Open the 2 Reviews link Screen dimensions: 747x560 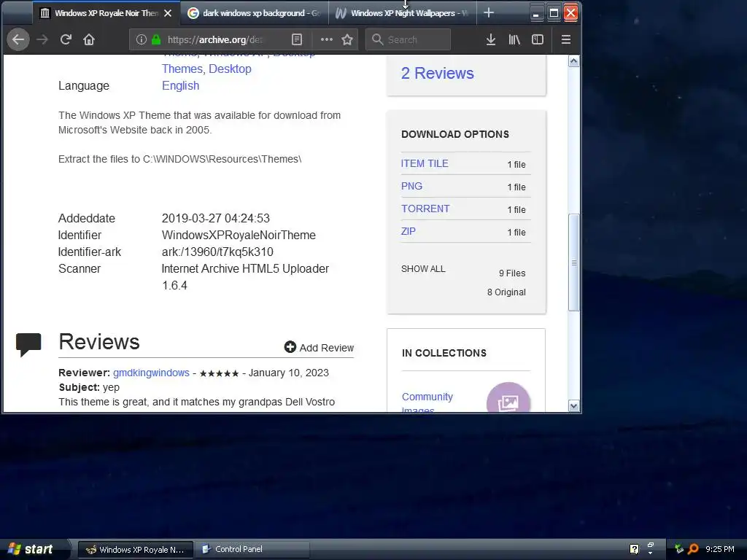(x=438, y=74)
